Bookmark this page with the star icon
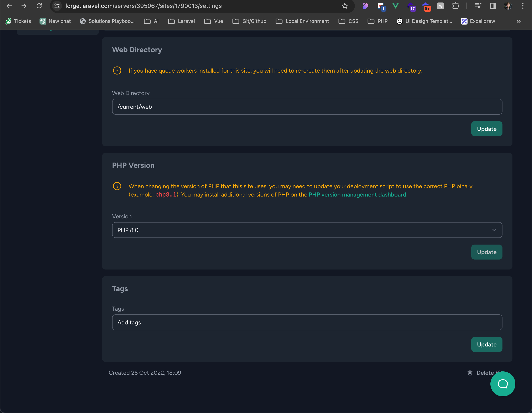The height and width of the screenshot is (413, 532). [345, 6]
